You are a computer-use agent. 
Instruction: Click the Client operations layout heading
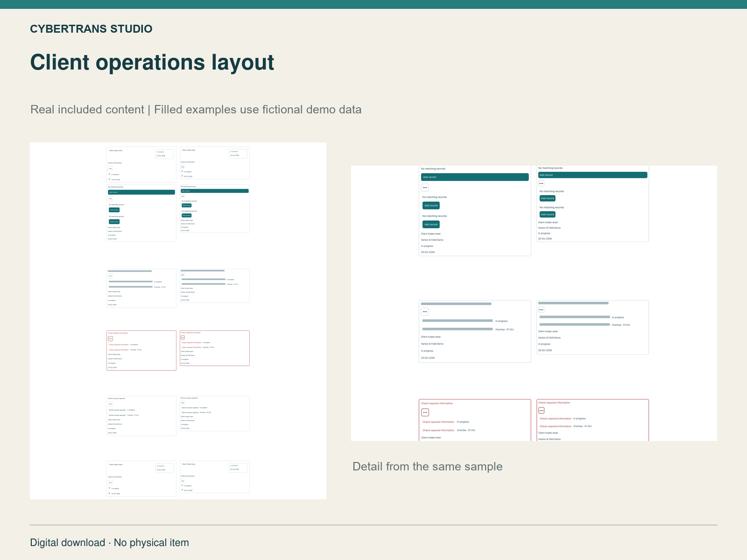tap(152, 63)
